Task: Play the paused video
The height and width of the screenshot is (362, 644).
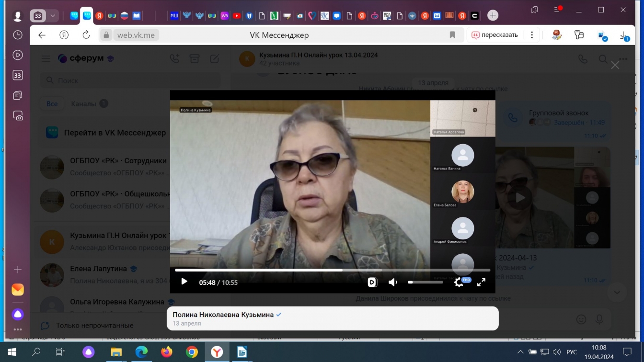Action: 184,282
